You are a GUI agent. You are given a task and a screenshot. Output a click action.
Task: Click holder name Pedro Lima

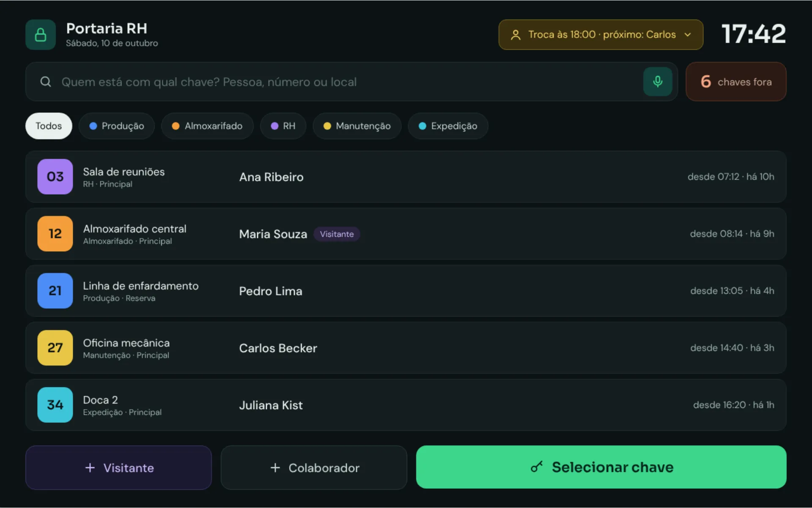[271, 291]
